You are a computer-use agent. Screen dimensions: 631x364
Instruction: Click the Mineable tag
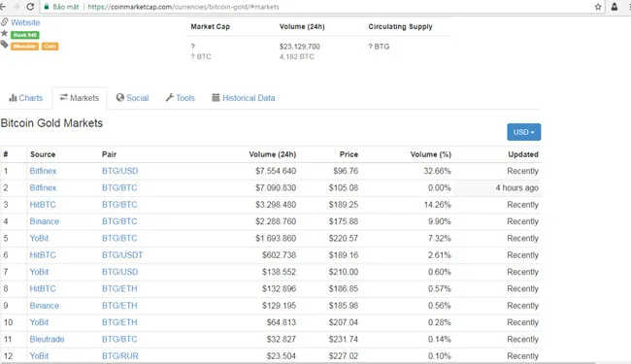pos(24,47)
